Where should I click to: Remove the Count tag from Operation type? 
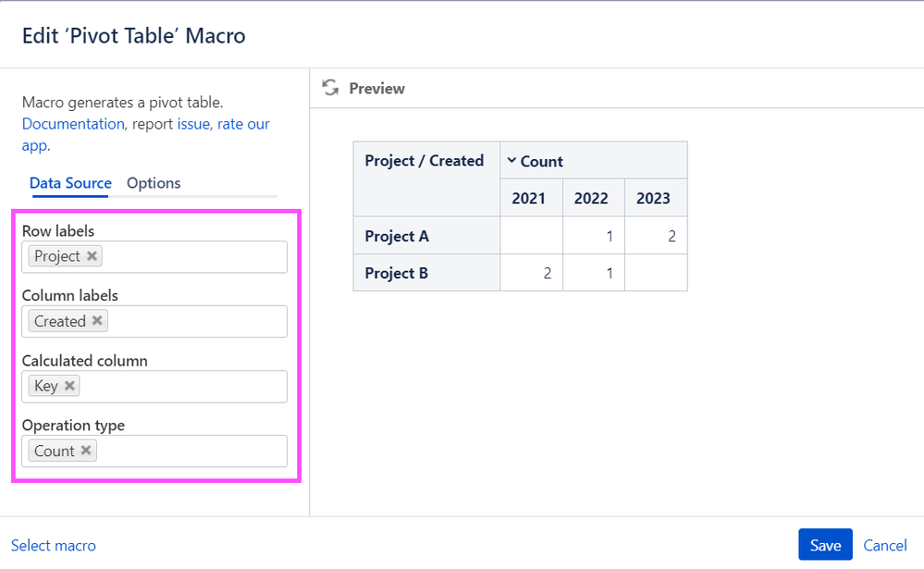(x=86, y=451)
